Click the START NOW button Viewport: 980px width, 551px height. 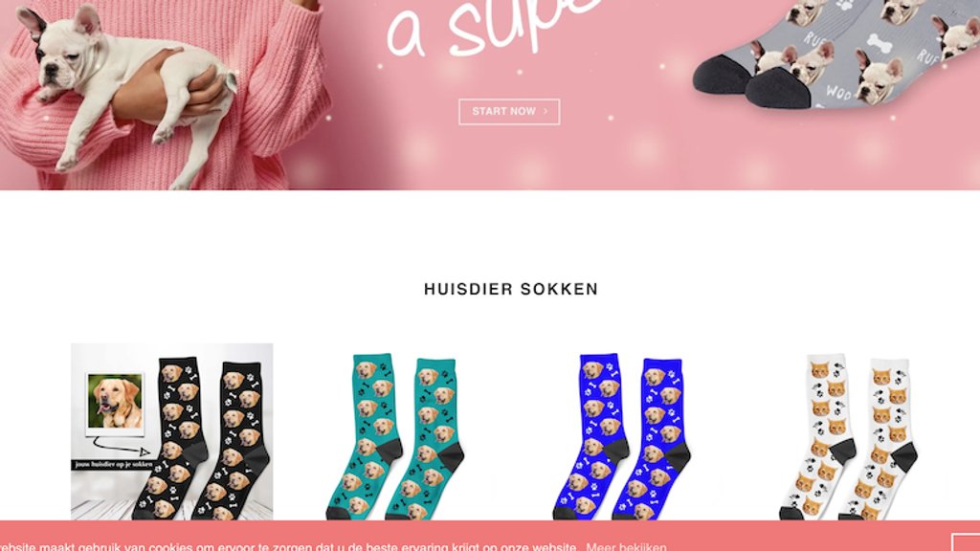[509, 112]
